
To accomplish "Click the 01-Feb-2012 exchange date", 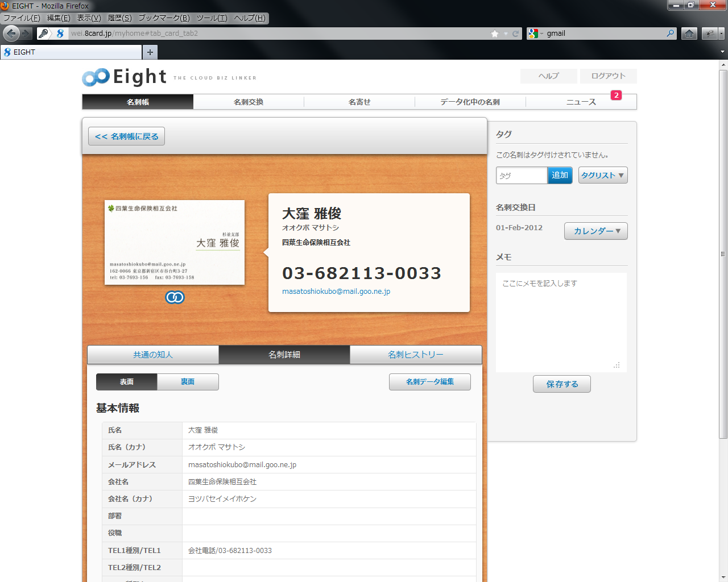I will [x=519, y=228].
